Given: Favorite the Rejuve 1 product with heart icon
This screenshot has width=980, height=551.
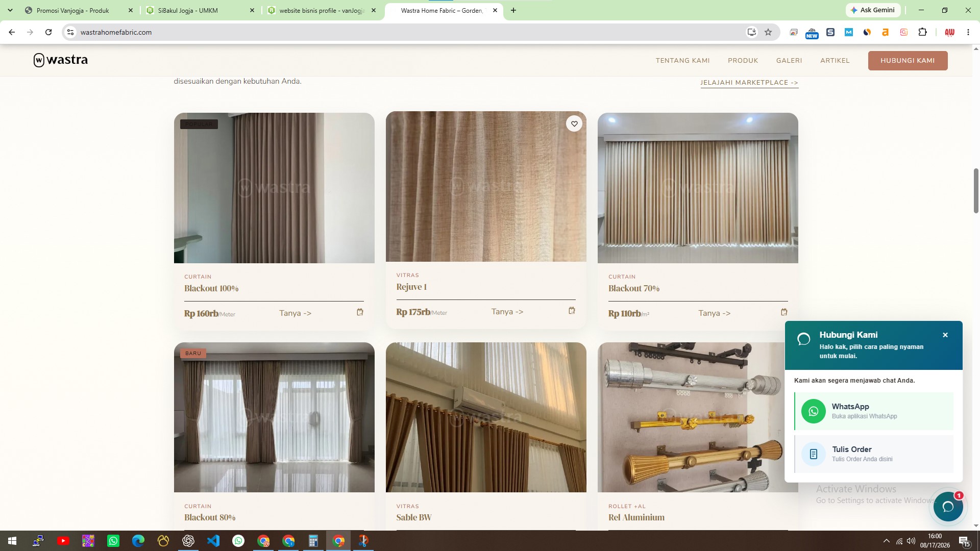Looking at the screenshot, I should [574, 123].
